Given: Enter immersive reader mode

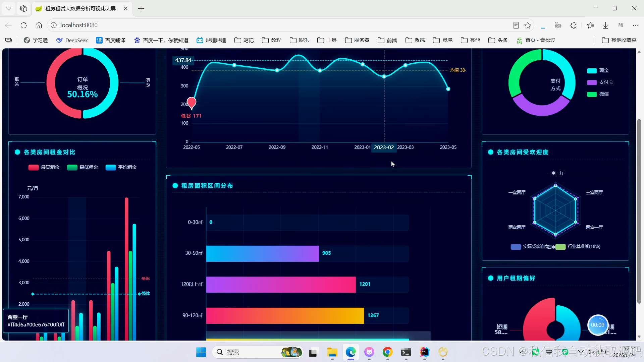Looking at the screenshot, I should (516, 25).
